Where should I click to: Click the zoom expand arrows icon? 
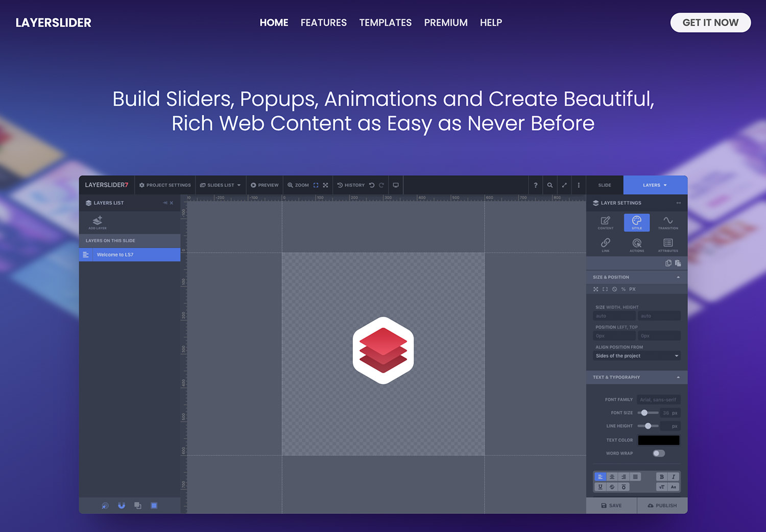tap(325, 185)
